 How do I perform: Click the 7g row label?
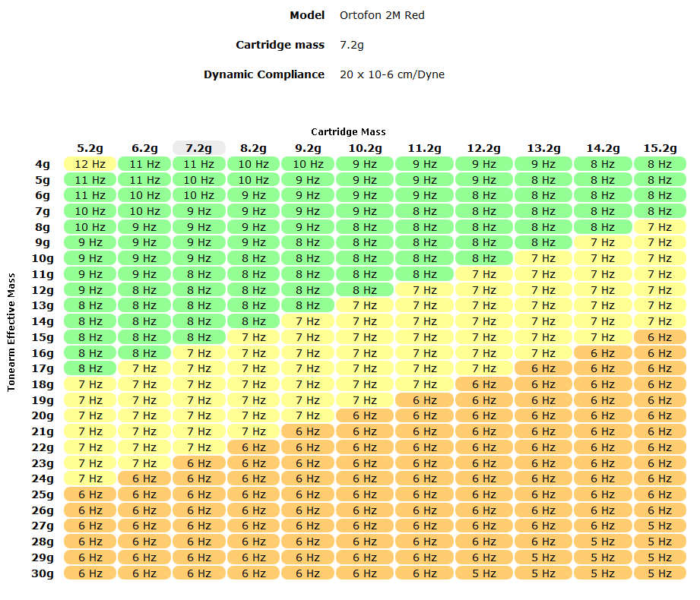43,211
